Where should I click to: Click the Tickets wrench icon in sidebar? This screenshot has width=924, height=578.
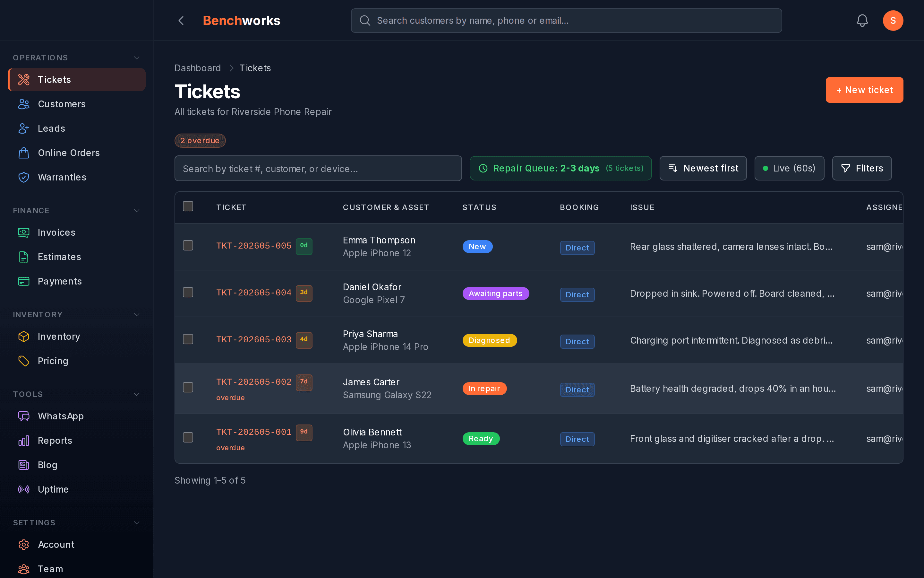pyautogui.click(x=24, y=80)
